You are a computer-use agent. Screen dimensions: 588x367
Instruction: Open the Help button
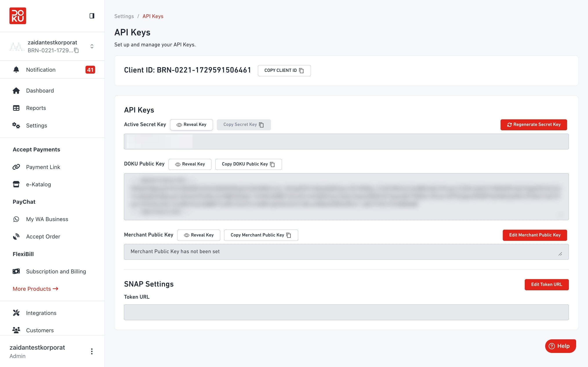[560, 346]
